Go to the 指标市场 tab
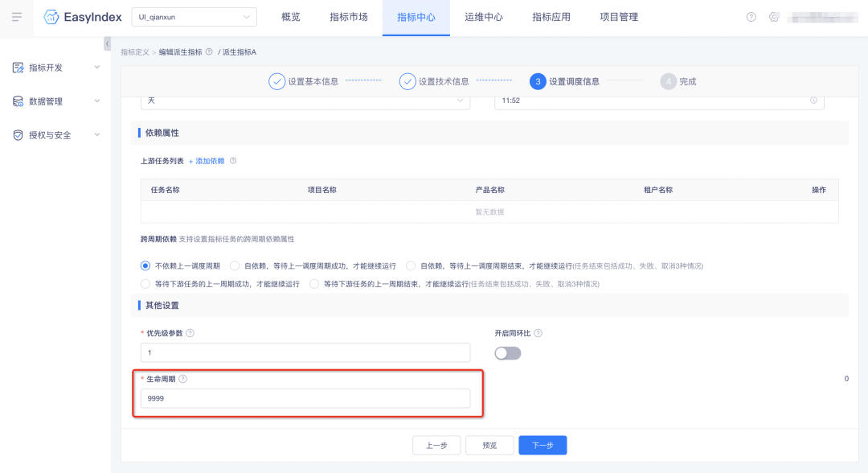Viewport: 868px width, 473px height. click(x=349, y=17)
